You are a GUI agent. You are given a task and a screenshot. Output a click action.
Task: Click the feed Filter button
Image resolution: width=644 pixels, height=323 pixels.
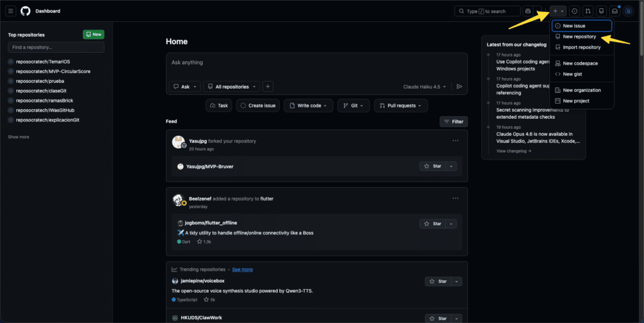[454, 121]
